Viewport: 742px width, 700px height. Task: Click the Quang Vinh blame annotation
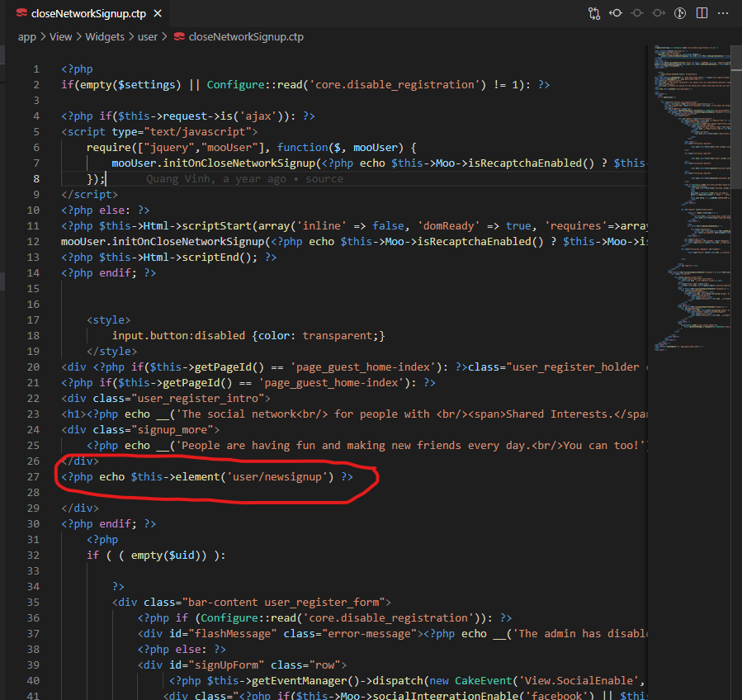(x=244, y=179)
